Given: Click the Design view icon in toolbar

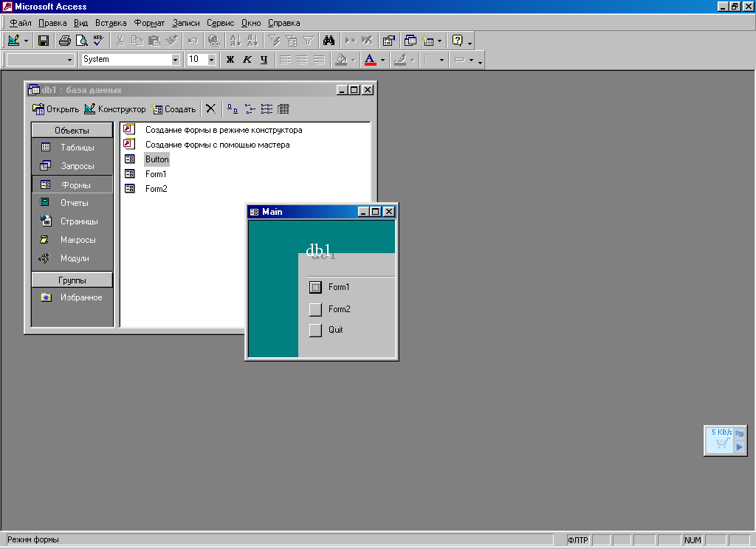Looking at the screenshot, I should point(14,41).
